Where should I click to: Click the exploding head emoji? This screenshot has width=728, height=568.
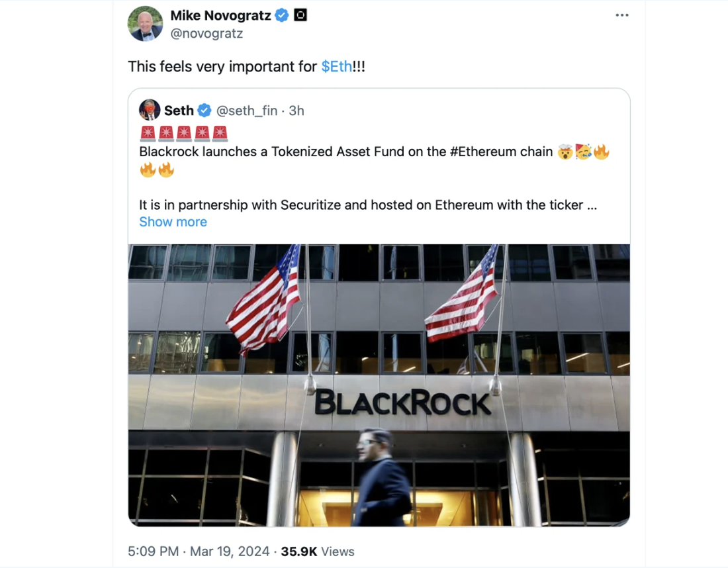[565, 152]
